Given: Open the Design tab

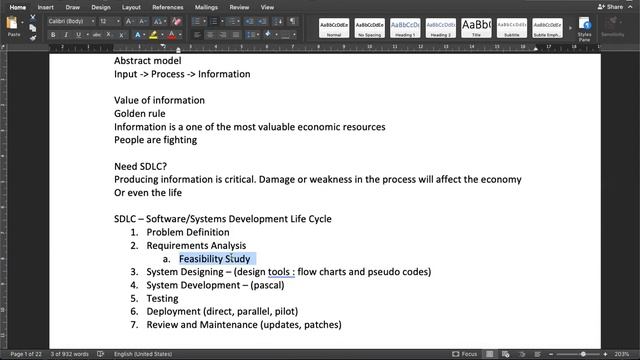Looking at the screenshot, I should coord(101,7).
